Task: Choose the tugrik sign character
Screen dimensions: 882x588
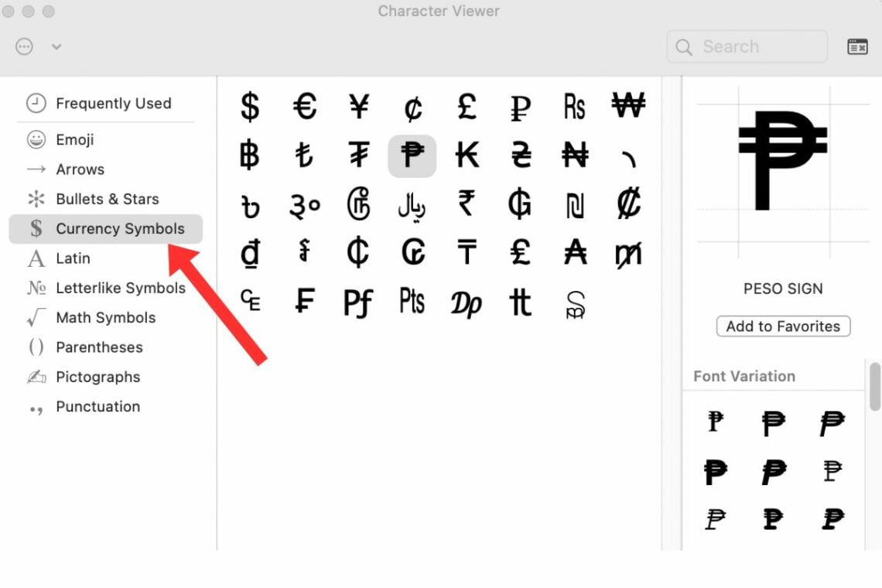Action: [359, 156]
